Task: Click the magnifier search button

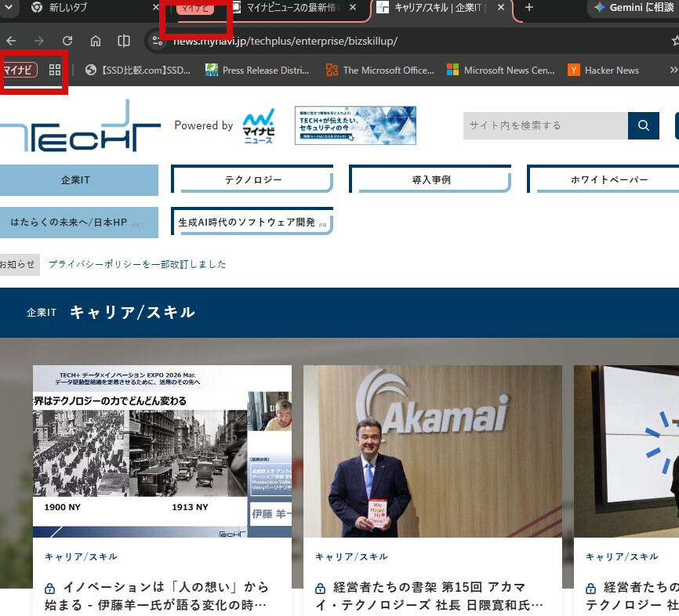Action: pyautogui.click(x=644, y=125)
